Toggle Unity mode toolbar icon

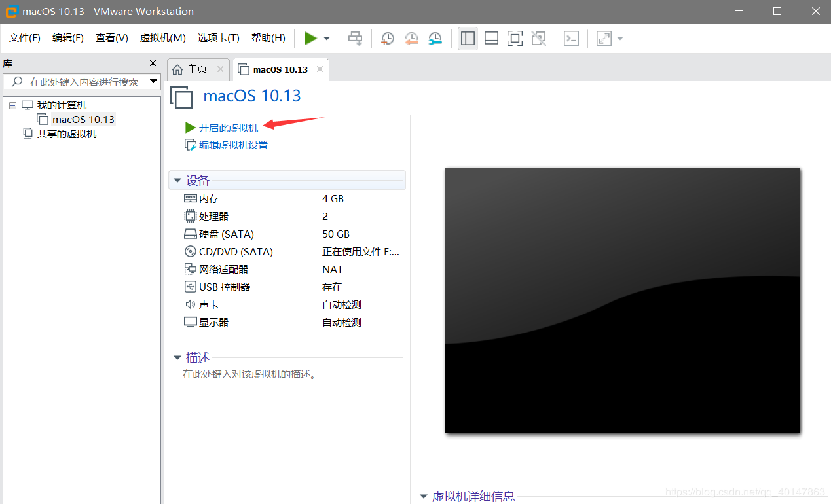538,39
